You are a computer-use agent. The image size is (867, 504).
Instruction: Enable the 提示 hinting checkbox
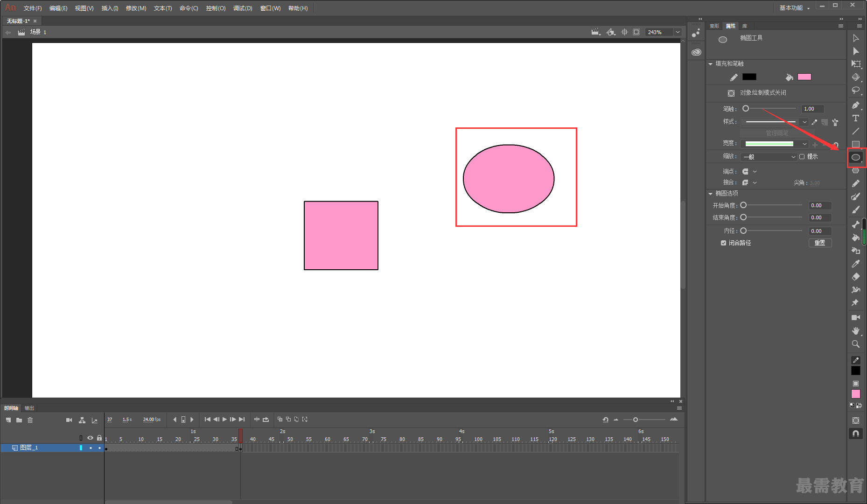802,157
